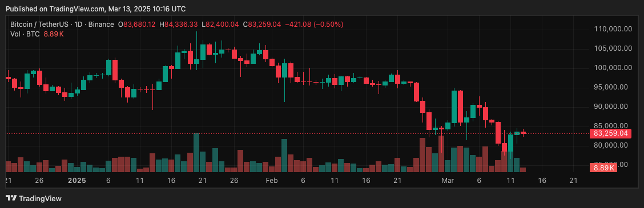Click the Vol · BTC indicator label
644x208 pixels.
coord(25,34)
